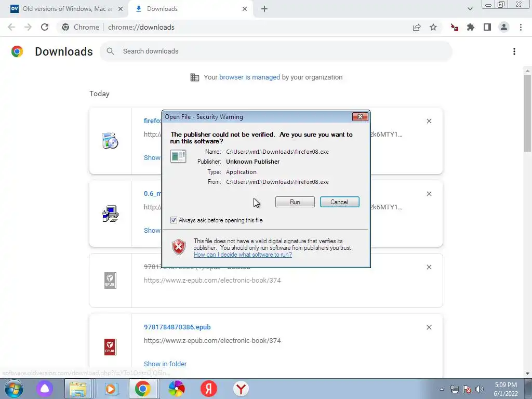Screen dimensions: 532x399
Task: Click the page vertical scrollbar thumb
Action: pyautogui.click(x=527, y=113)
